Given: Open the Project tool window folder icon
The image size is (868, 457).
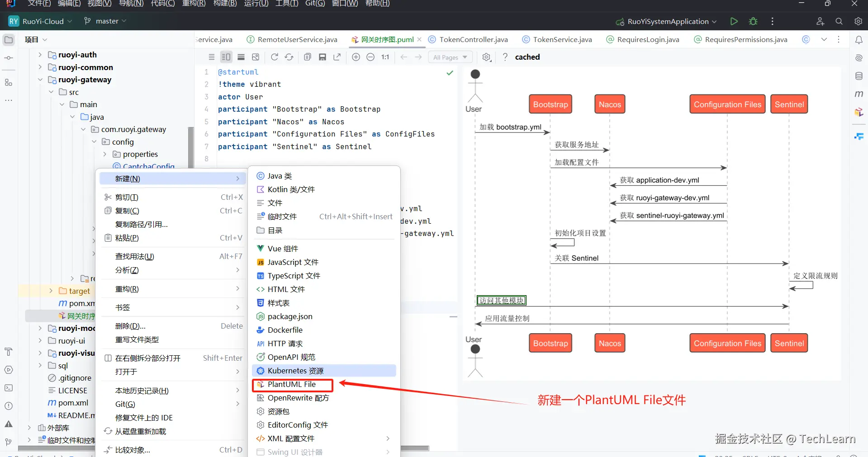Looking at the screenshot, I should tap(9, 40).
